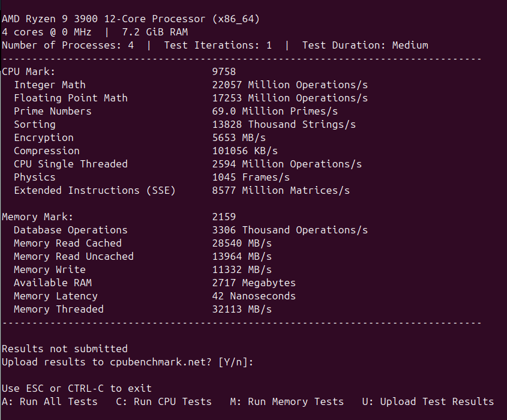
Task: Select the 'A: Run All Tests' option
Action: point(49,401)
